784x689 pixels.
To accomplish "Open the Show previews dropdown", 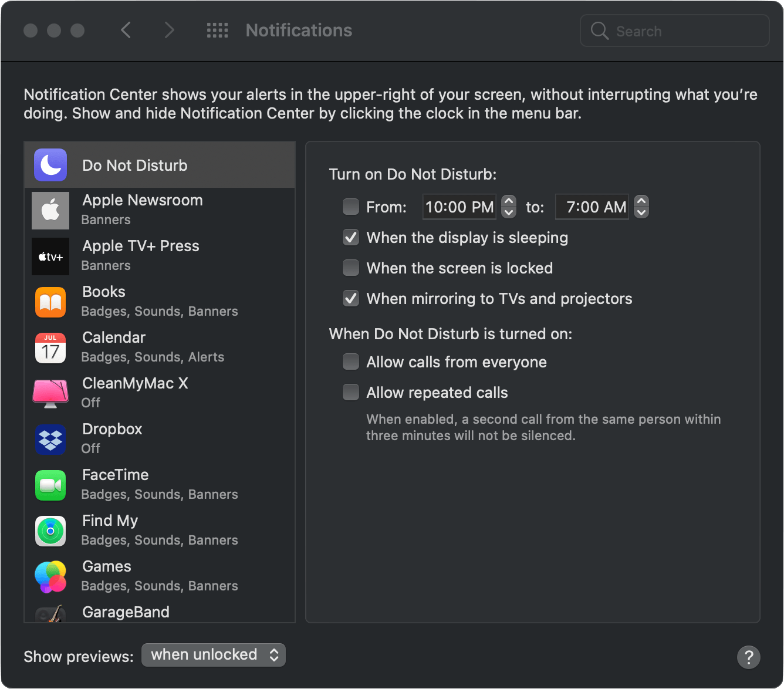I will pyautogui.click(x=214, y=655).
